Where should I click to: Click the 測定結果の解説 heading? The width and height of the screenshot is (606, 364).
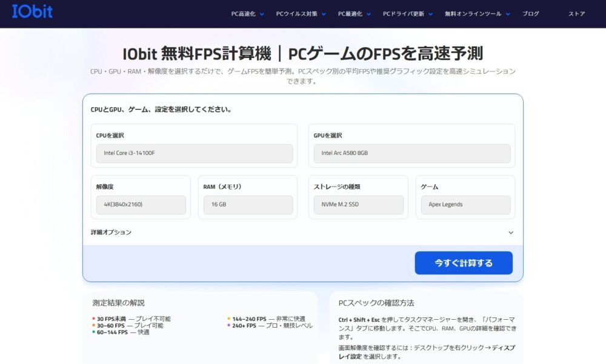pyautogui.click(x=119, y=303)
